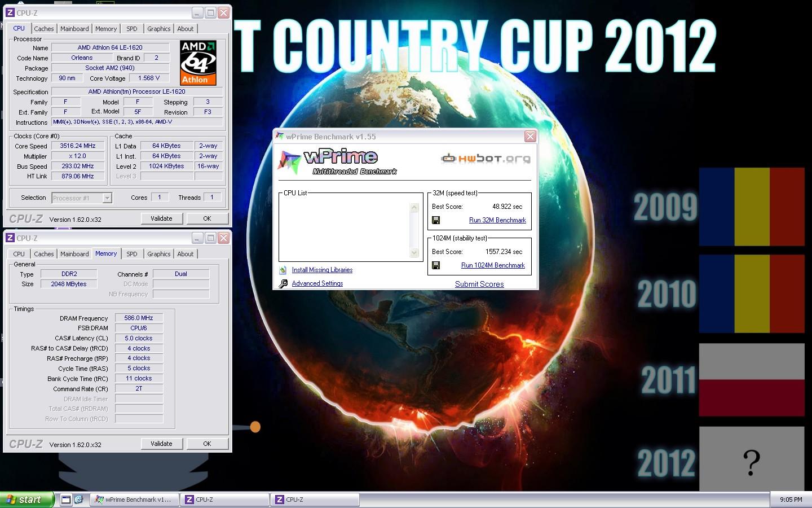Select Caches tab in bottom CPU-Z window
Image resolution: width=812 pixels, height=508 pixels.
tap(43, 254)
